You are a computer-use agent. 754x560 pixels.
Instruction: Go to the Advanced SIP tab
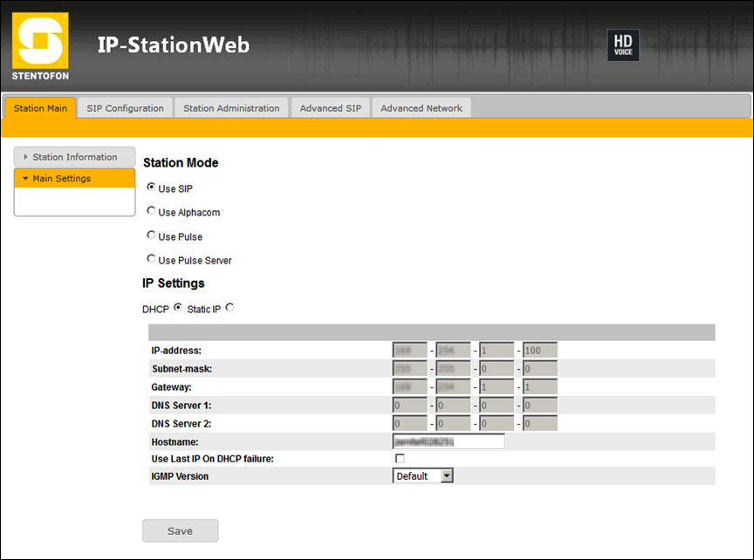tap(330, 108)
